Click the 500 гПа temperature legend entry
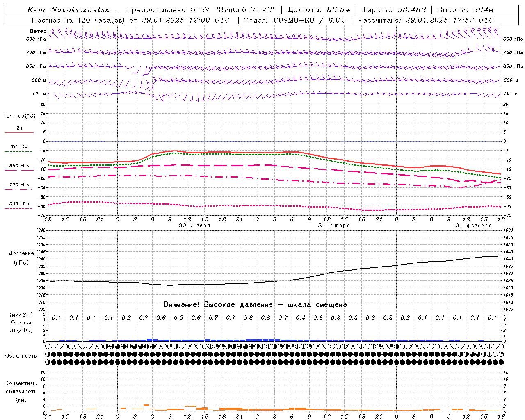This screenshot has height=420, width=525. 19,204
